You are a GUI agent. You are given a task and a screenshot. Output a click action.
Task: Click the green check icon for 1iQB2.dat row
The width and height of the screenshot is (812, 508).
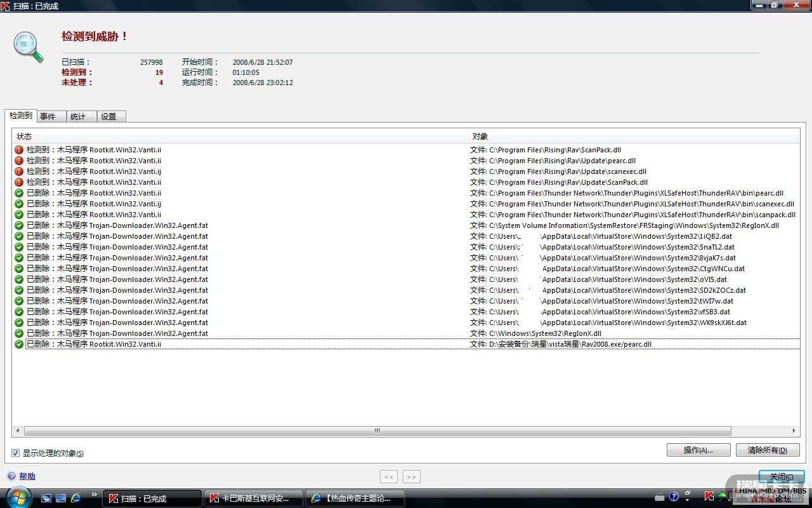click(x=19, y=236)
